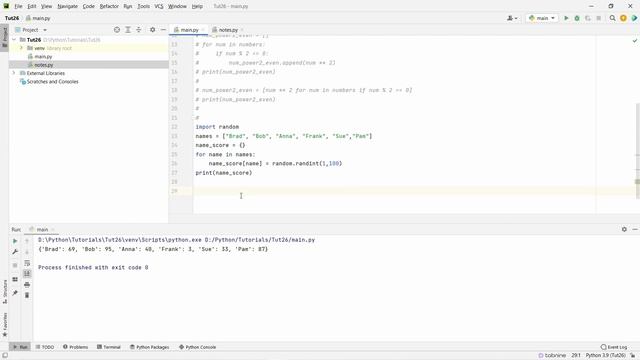Open the user account menu icon
Screen dimensions: 640x360
tap(512, 18)
